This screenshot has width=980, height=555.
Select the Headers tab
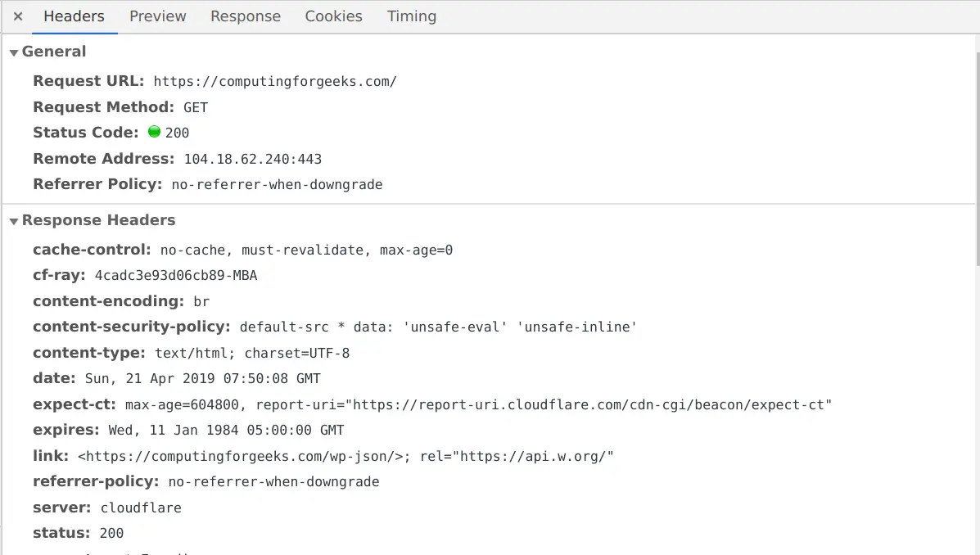[x=74, y=16]
